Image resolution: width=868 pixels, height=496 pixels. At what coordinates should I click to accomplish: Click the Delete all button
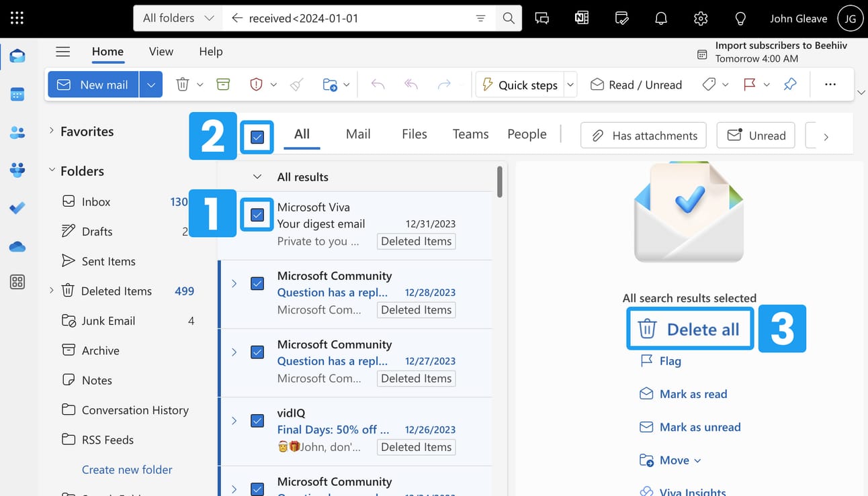tap(690, 329)
